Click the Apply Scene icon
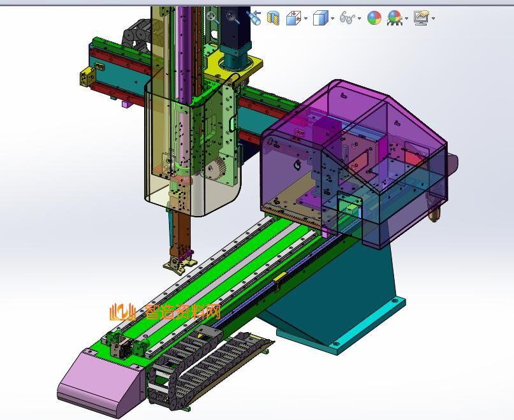Screen dimensions: 514x420 coord(395,18)
